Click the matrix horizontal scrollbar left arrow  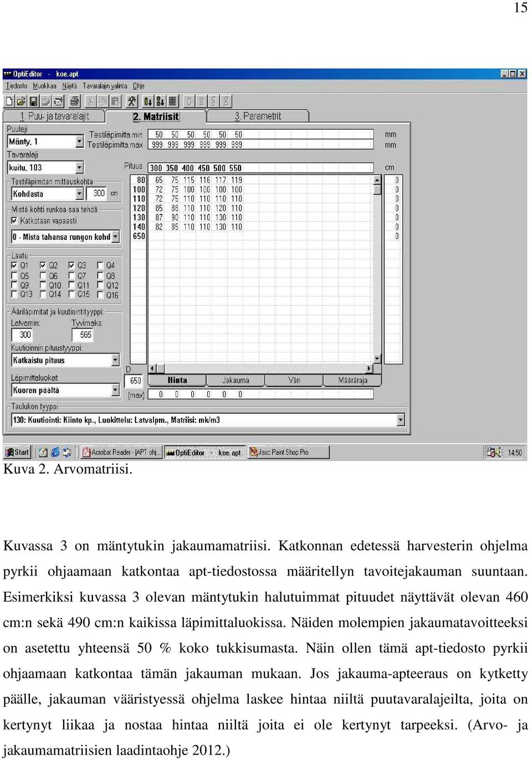(153, 368)
